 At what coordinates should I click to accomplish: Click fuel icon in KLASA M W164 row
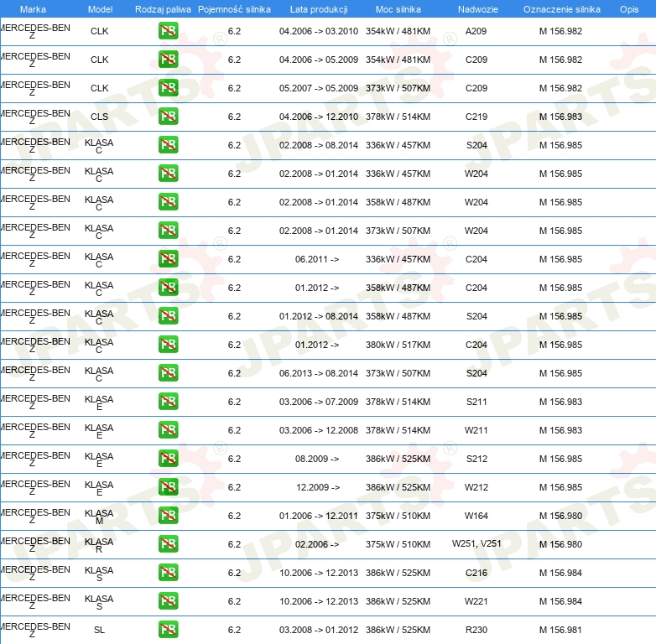point(168,515)
